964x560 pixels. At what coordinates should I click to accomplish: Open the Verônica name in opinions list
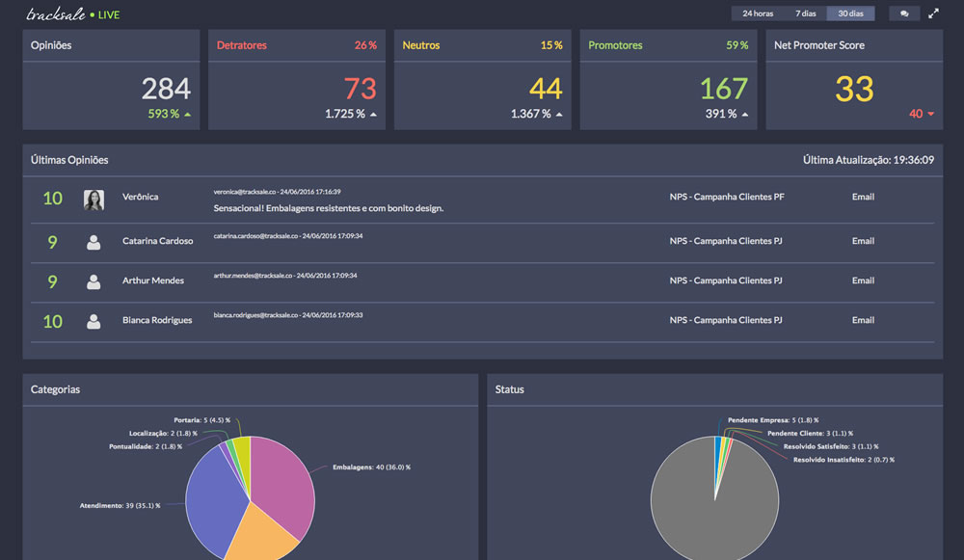click(x=140, y=197)
